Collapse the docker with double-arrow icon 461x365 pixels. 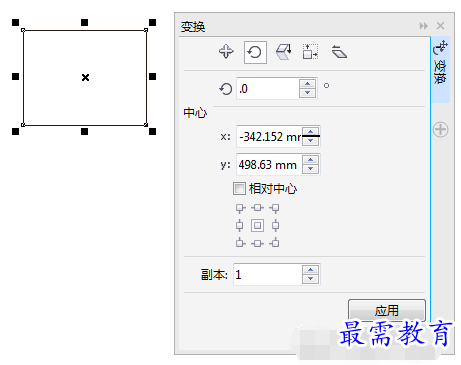(424, 26)
